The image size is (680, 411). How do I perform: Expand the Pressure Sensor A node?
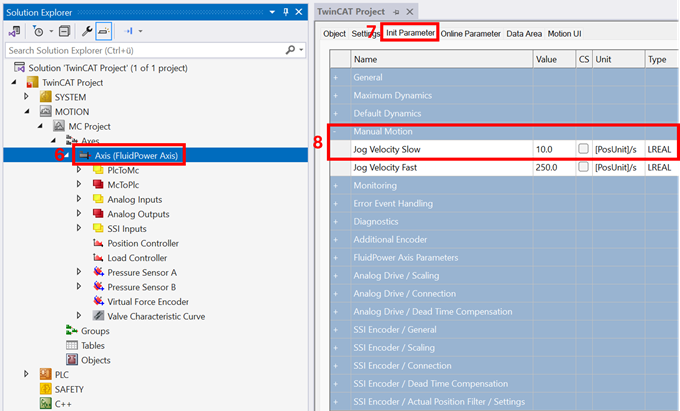pos(79,271)
